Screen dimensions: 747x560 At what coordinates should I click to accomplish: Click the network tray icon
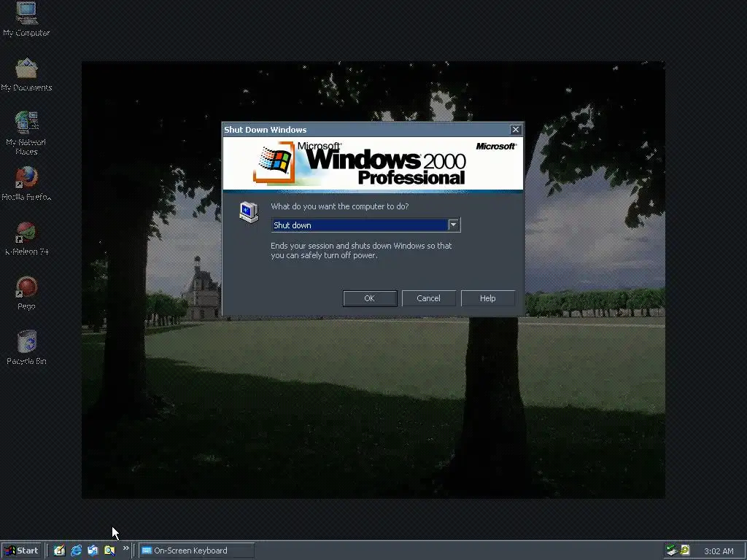point(672,551)
